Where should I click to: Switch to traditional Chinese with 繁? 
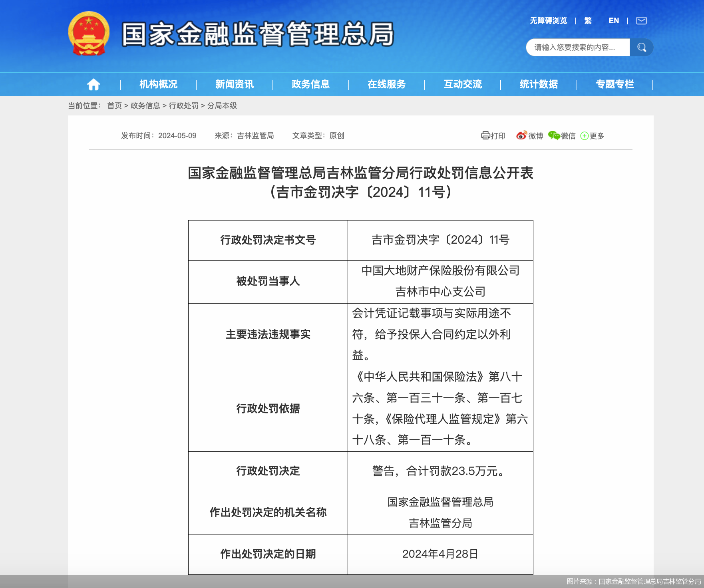(588, 20)
